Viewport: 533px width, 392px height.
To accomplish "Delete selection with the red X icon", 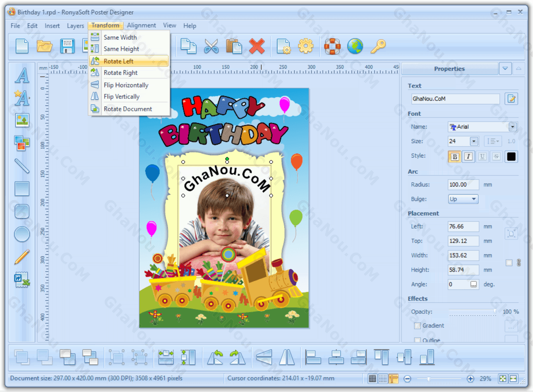I will pyautogui.click(x=257, y=45).
